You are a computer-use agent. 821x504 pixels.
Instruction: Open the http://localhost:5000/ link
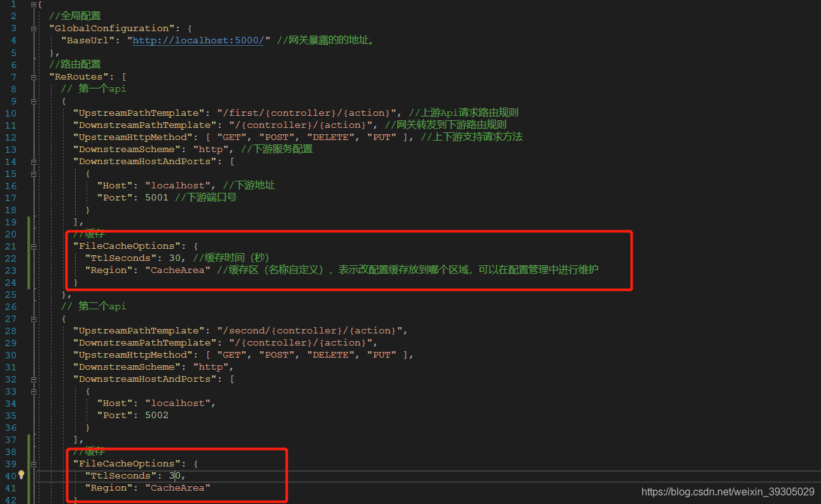point(199,40)
